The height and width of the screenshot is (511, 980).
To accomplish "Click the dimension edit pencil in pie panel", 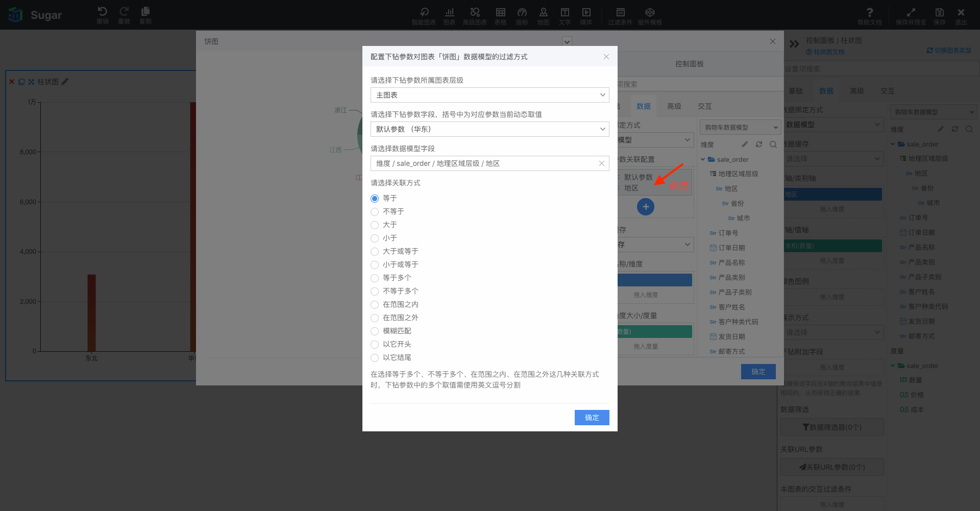I will [745, 144].
